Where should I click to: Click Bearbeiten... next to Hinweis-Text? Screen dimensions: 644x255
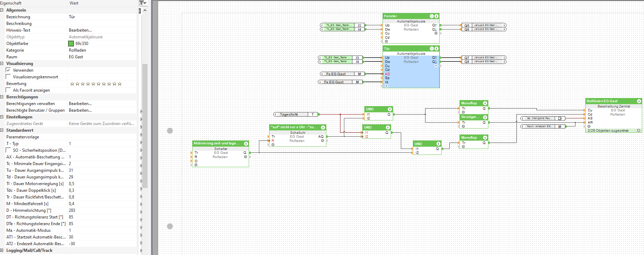pos(80,30)
